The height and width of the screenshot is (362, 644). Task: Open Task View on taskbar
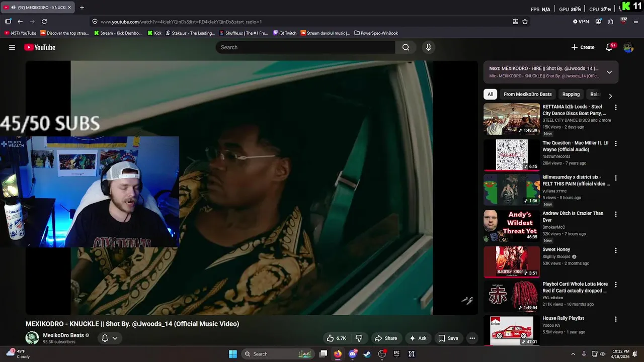pyautogui.click(x=324, y=354)
